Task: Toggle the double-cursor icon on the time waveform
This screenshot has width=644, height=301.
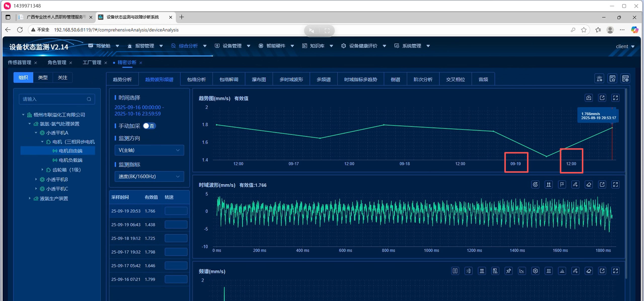Action: (549, 185)
